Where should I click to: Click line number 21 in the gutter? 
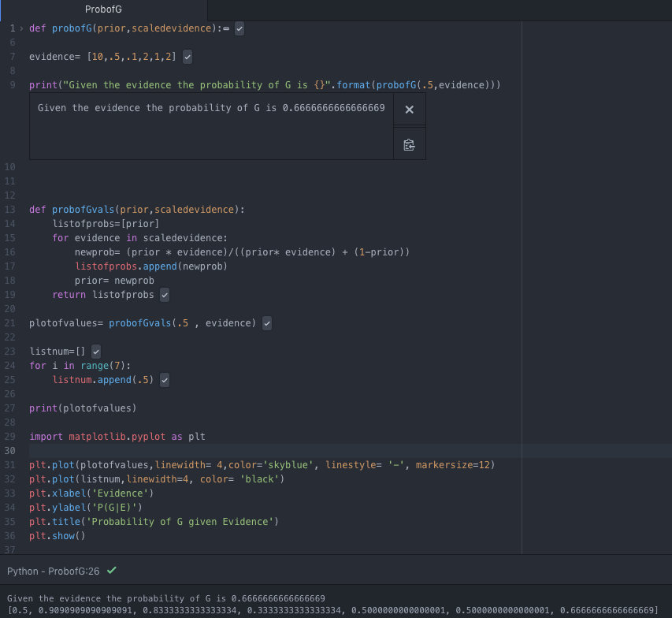click(x=10, y=323)
